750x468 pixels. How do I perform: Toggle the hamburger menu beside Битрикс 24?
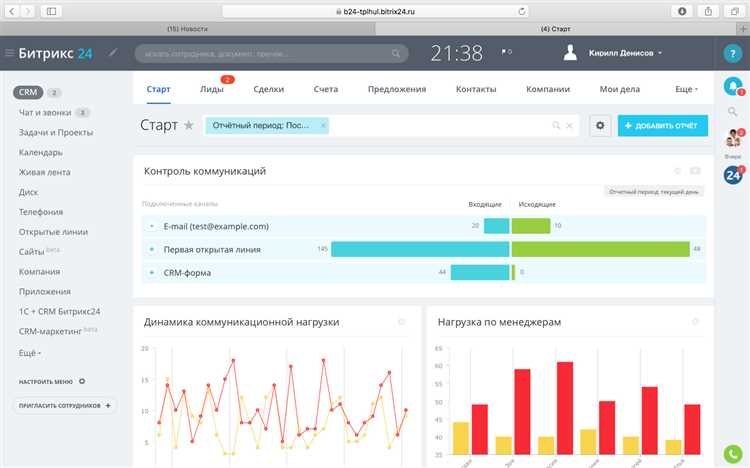[9, 53]
